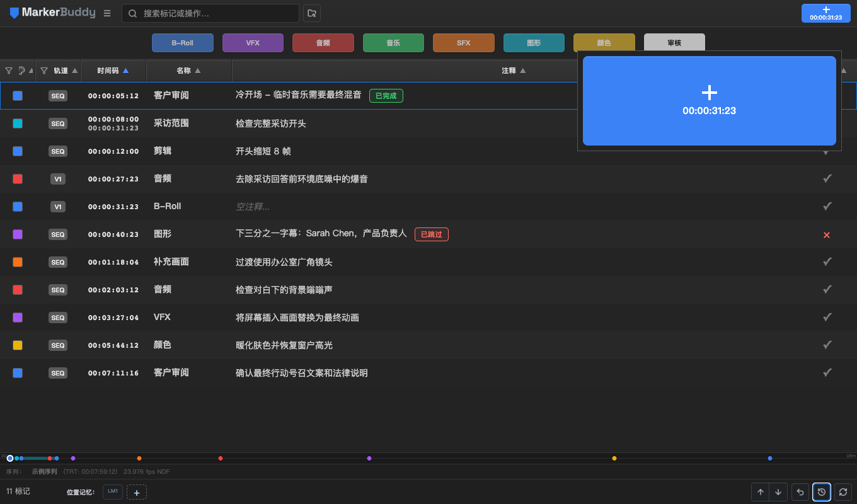Click the 已跳过 status tag

(x=431, y=234)
